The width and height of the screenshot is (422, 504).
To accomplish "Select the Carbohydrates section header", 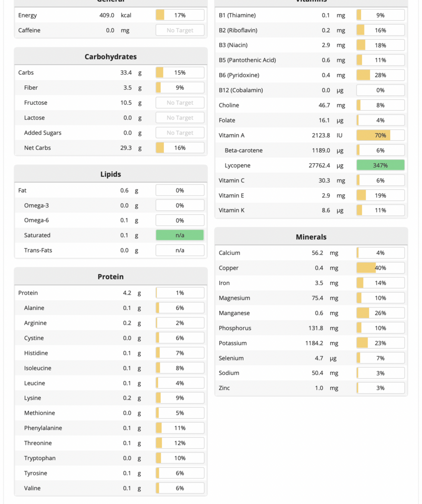I will pyautogui.click(x=110, y=57).
